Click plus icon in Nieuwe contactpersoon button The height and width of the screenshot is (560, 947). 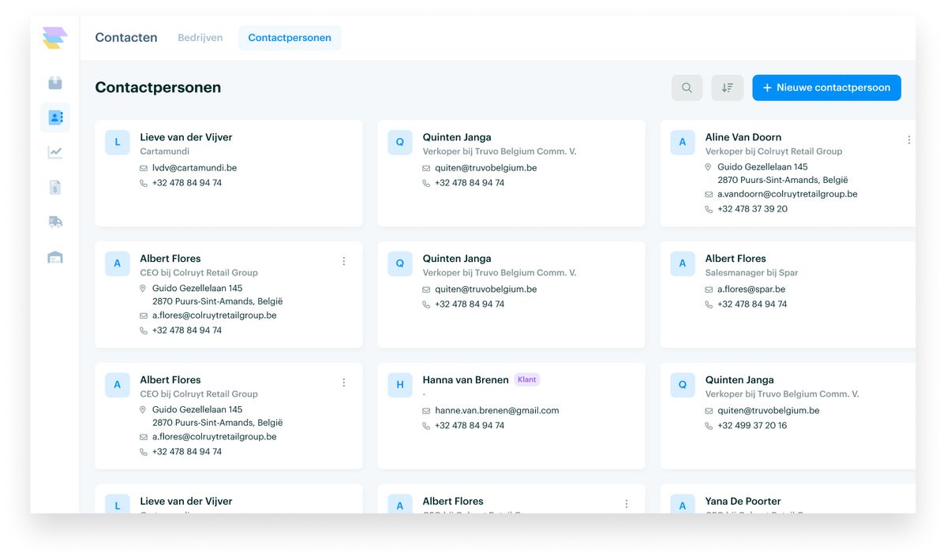coord(767,88)
